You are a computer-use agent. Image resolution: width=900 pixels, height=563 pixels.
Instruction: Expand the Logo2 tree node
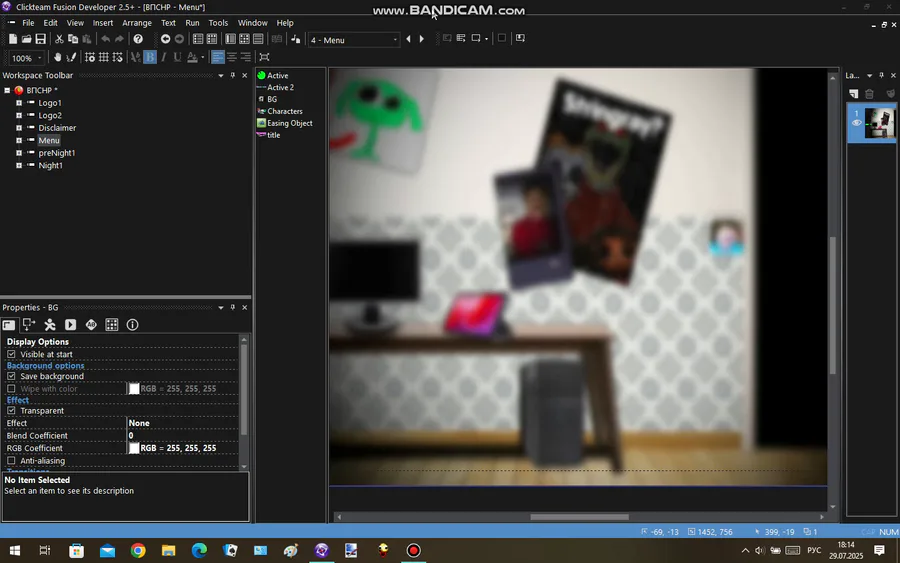pos(19,115)
